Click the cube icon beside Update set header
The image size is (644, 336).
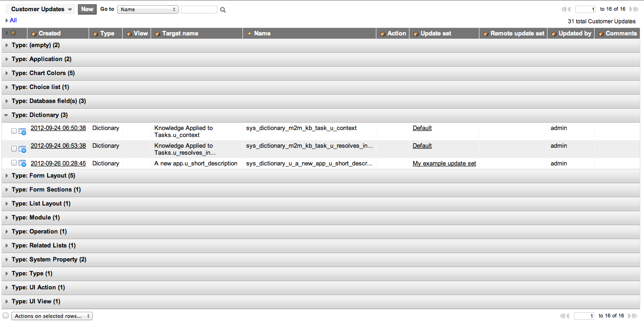416,34
